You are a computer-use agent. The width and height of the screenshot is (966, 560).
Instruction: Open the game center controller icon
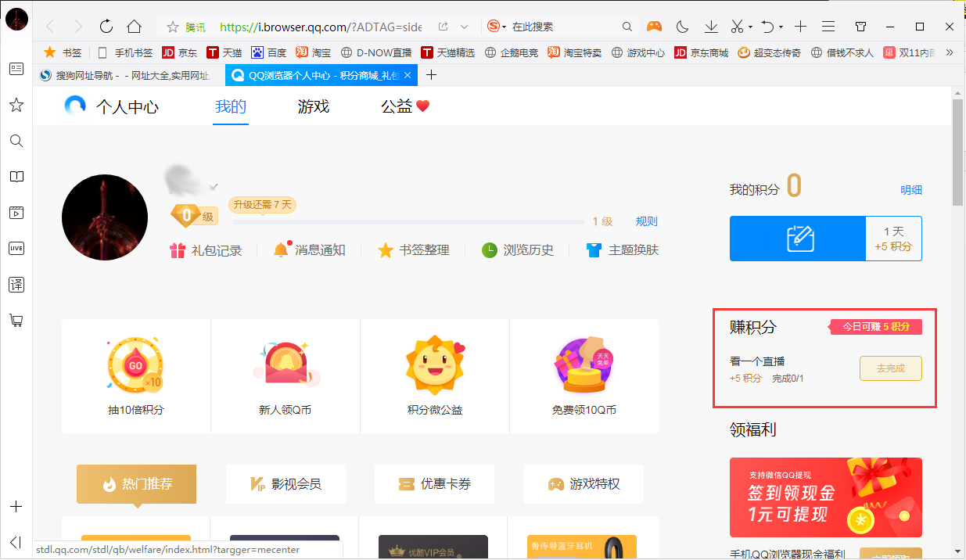pos(654,26)
